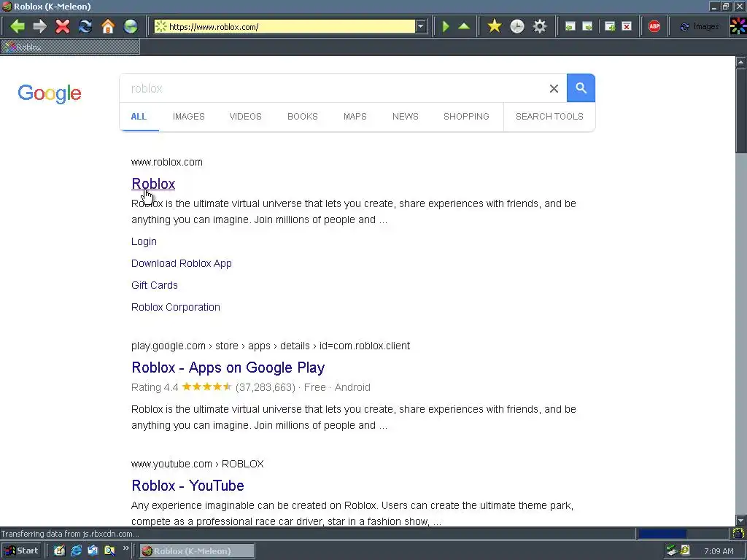
Task: Switch to the SHOPPING tab
Action: 466,116
